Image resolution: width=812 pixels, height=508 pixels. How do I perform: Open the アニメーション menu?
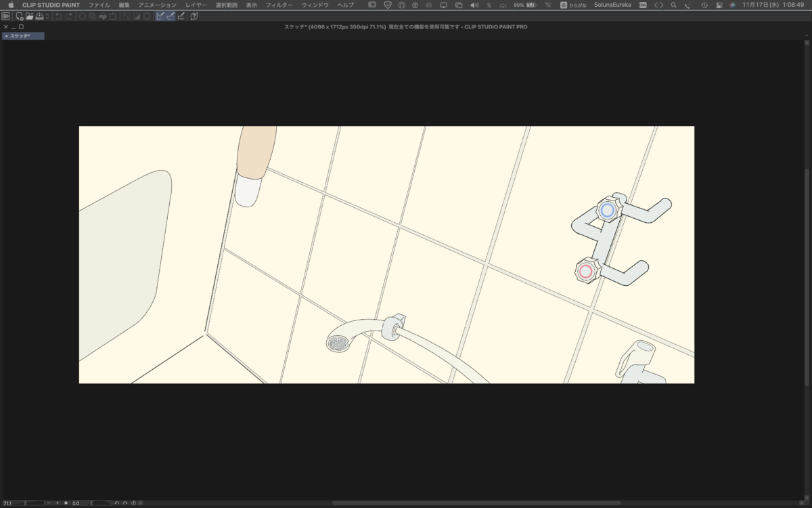pos(157,5)
